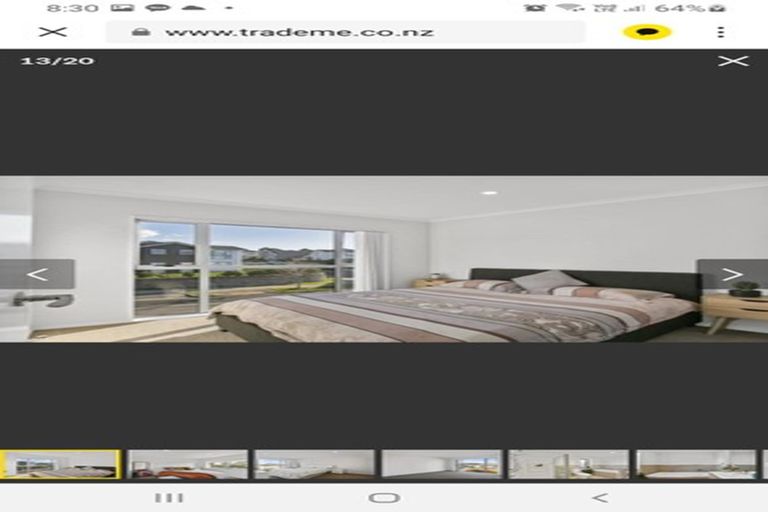The height and width of the screenshot is (512, 768).
Task: Go to the previous photo arrow
Action: 37,274
